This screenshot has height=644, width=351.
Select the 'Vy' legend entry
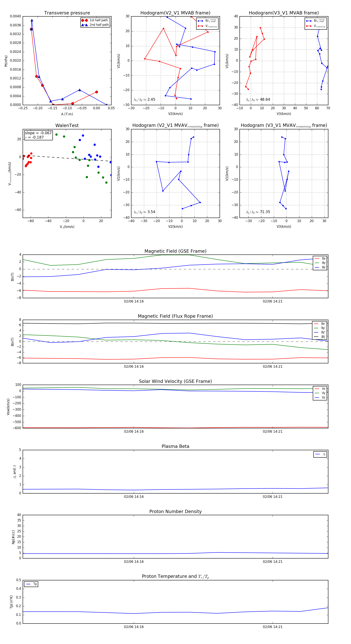point(320,393)
